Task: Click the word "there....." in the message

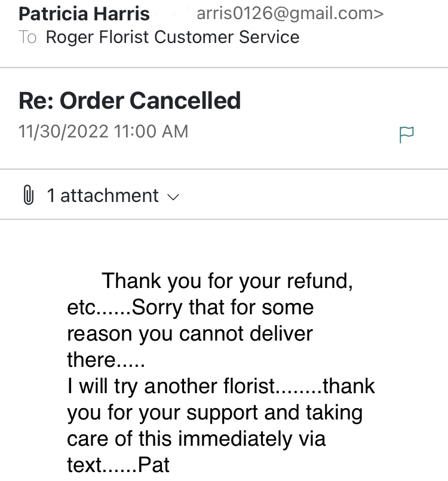Action: [106, 360]
